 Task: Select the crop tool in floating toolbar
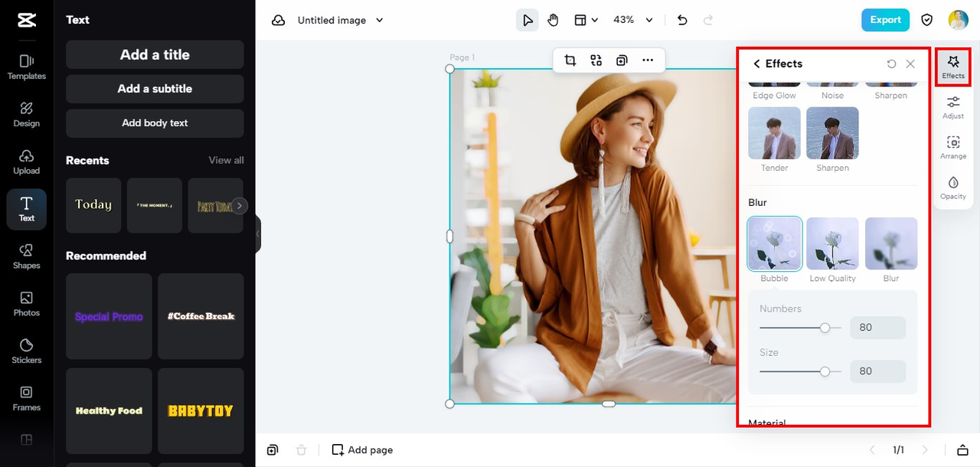[570, 60]
